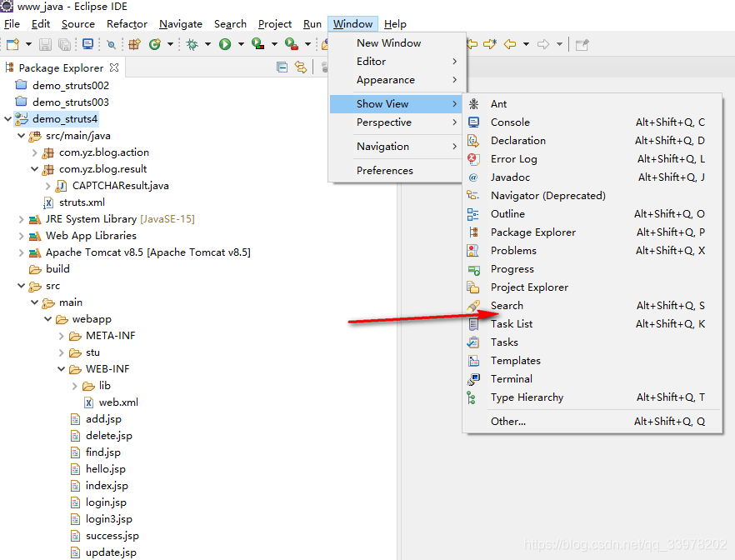The image size is (735, 560).
Task: Click the New wizard toolbar icon
Action: [13, 44]
